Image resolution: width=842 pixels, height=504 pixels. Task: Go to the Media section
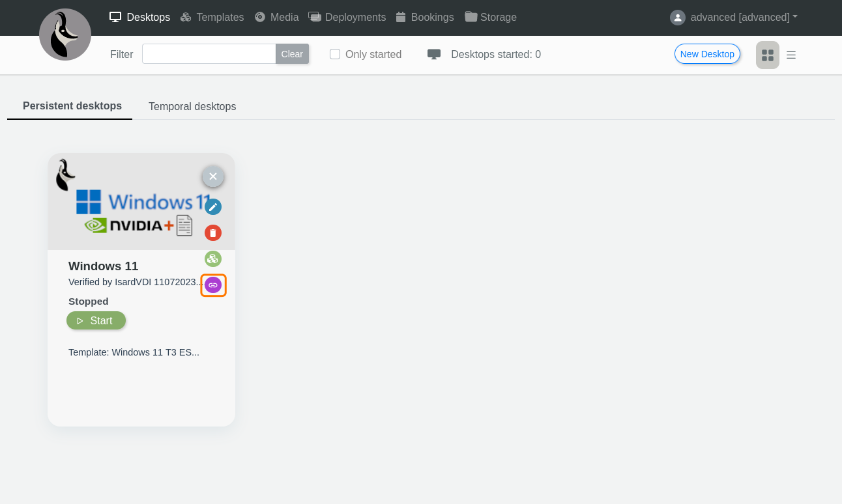[x=277, y=18]
